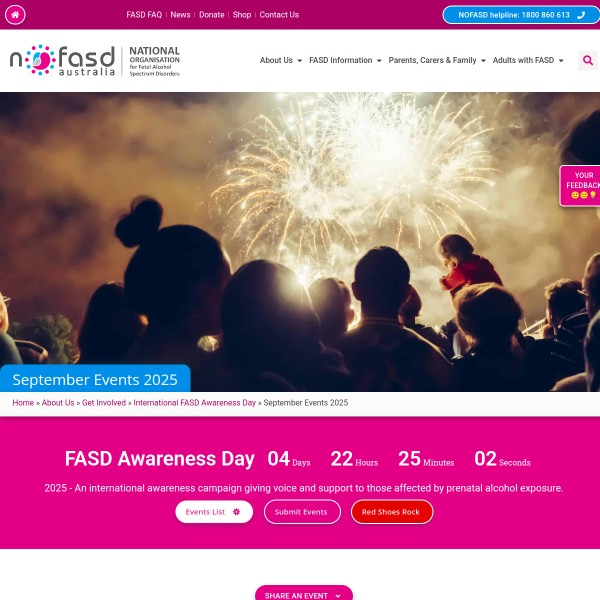Open the Your Feedback side tab
This screenshot has height=600, width=600.
coord(580,186)
